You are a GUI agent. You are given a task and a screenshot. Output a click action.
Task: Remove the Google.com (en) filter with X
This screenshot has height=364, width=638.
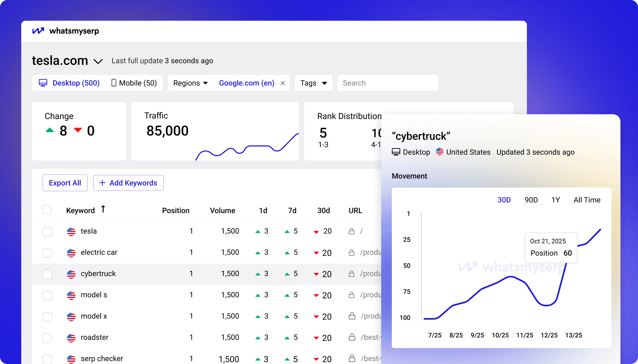click(x=283, y=83)
